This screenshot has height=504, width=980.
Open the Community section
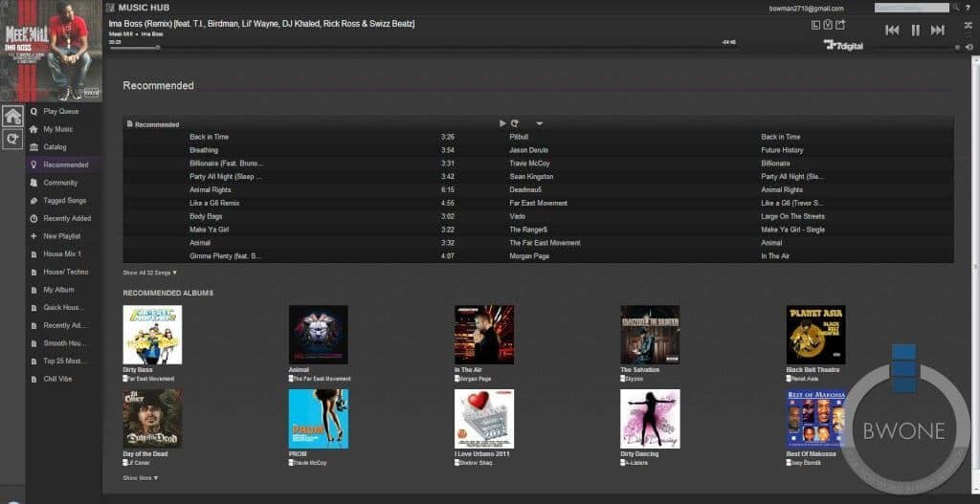point(60,183)
